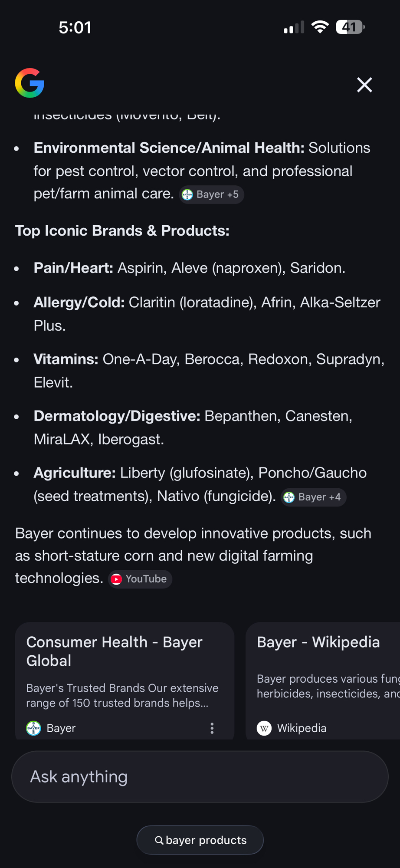Screen dimensions: 400x868
Task: Click magnifier icon in bayer products chip
Action: tap(159, 840)
